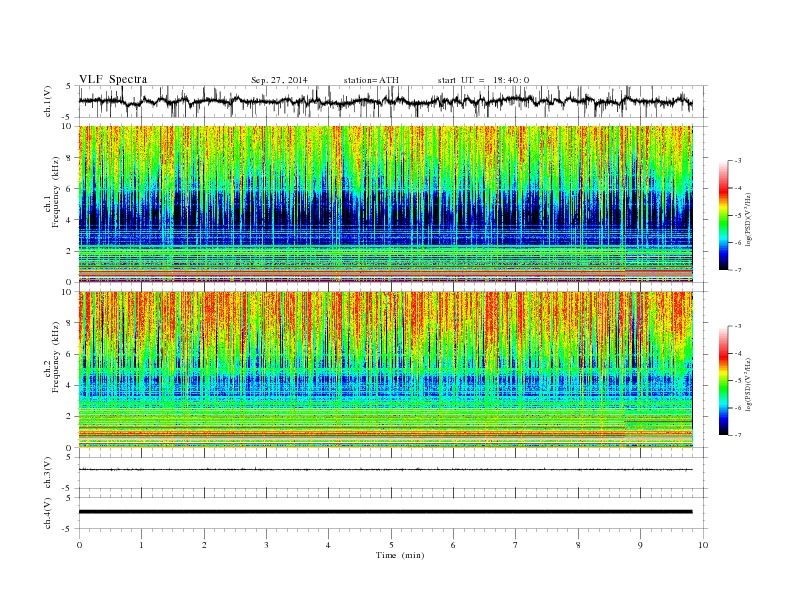This screenshot has width=792, height=612.
Task: Click the '-7' label on ch.1 color bar
Action: (x=738, y=270)
